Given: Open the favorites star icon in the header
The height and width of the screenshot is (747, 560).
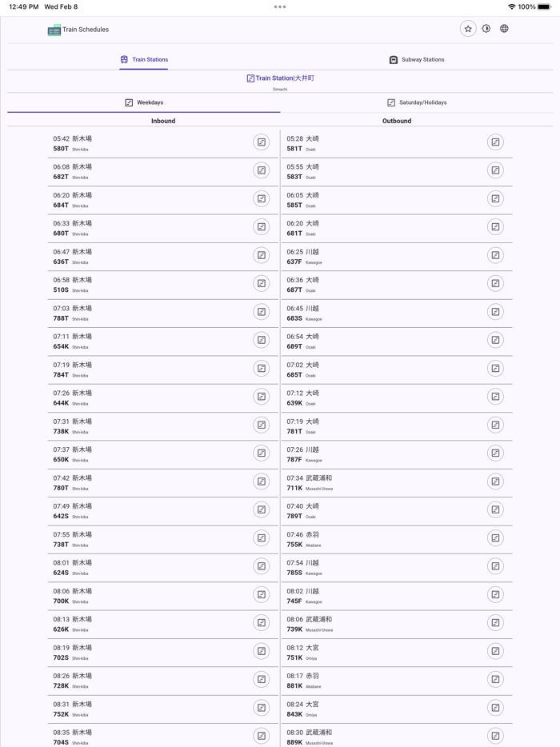Looking at the screenshot, I should tap(468, 28).
